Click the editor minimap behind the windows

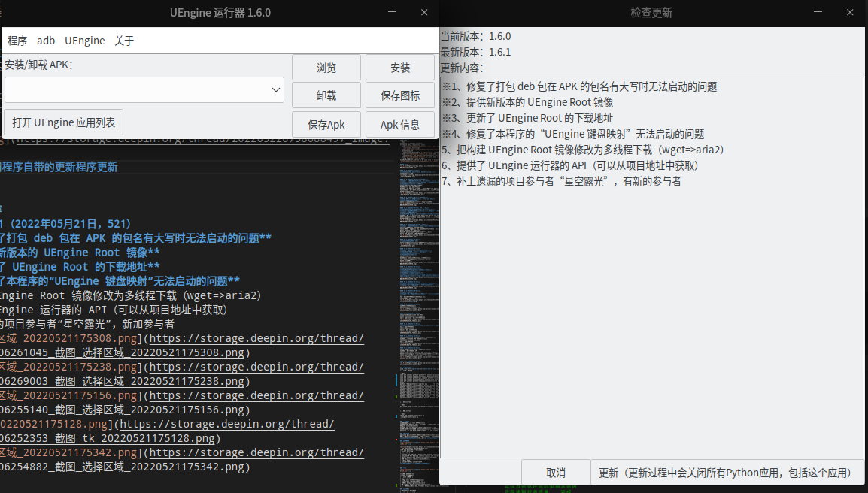[418, 316]
